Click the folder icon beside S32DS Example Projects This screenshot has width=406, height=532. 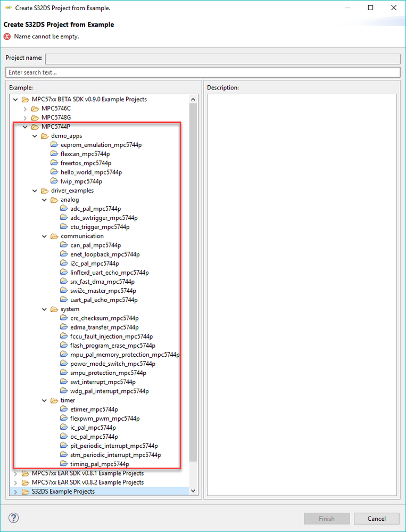tap(26, 492)
